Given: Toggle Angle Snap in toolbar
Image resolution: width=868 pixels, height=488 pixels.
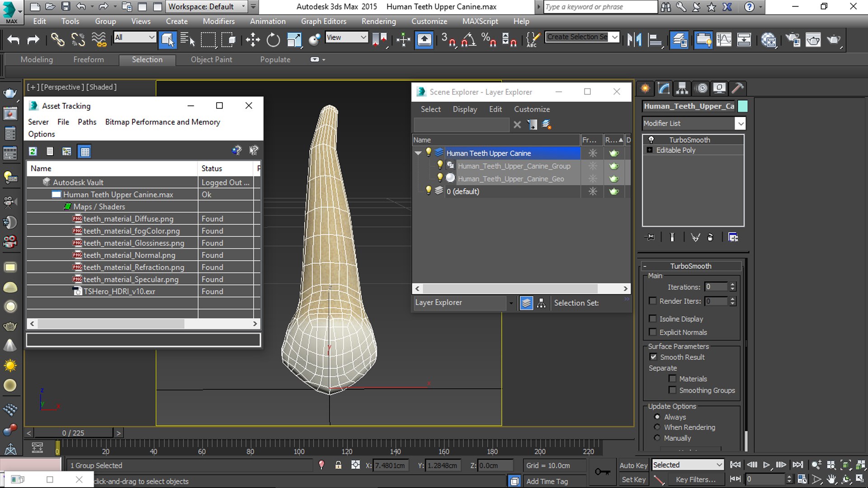Looking at the screenshot, I should pos(468,40).
